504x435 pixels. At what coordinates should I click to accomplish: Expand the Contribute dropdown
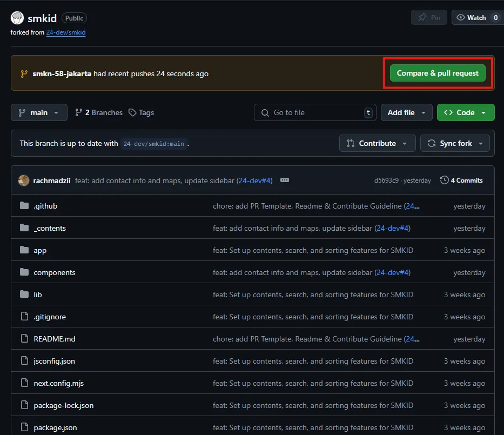(377, 143)
